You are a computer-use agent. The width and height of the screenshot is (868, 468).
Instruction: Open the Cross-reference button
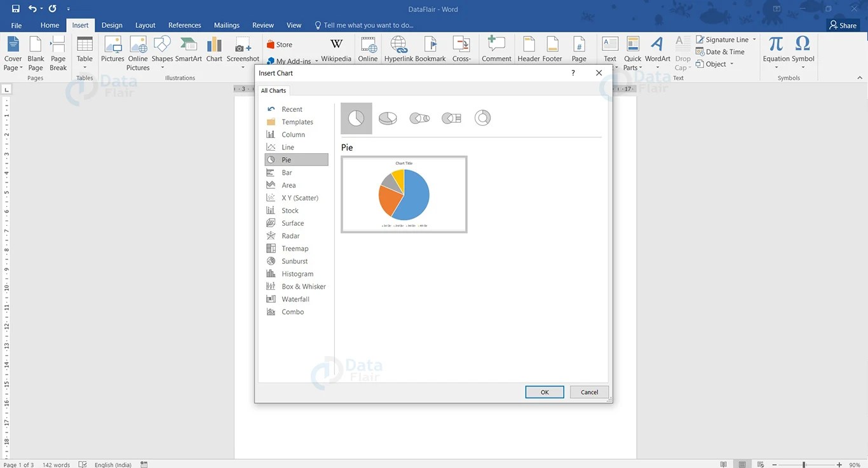[x=461, y=50]
